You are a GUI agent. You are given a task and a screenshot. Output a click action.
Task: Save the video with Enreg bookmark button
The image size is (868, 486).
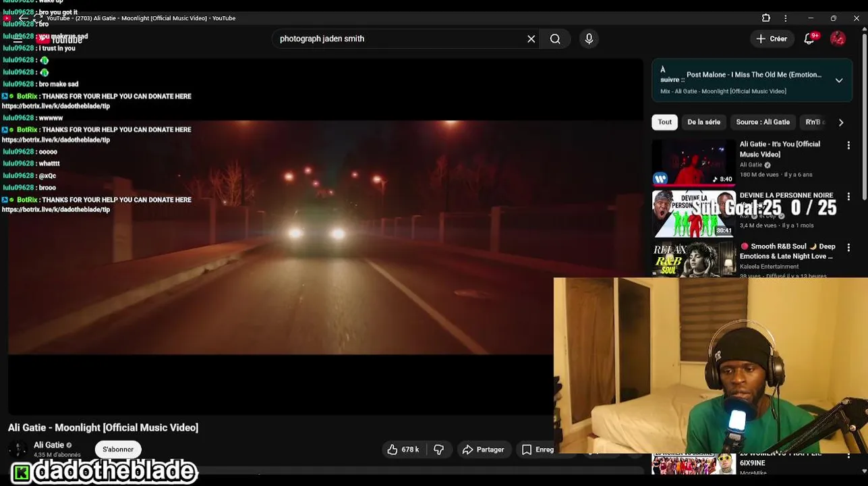[x=536, y=450]
